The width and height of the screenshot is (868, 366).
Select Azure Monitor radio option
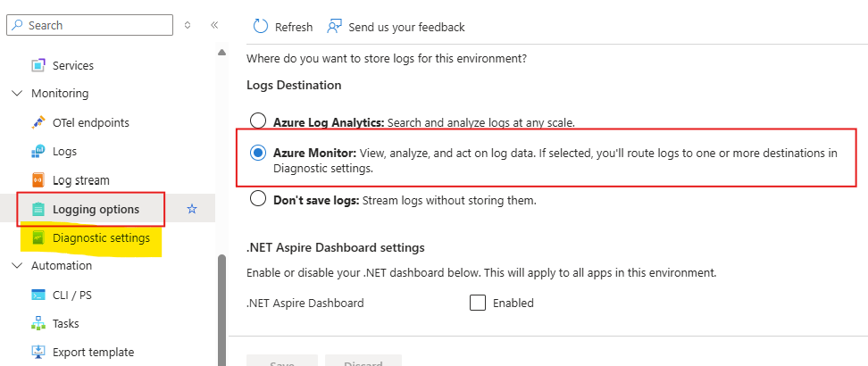[x=258, y=153]
